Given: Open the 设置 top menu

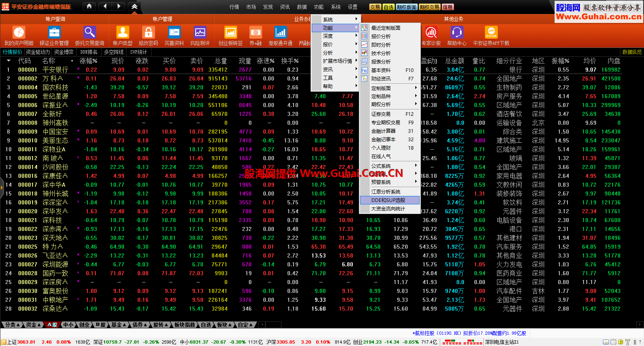Looking at the screenshot, I should coord(352,7).
